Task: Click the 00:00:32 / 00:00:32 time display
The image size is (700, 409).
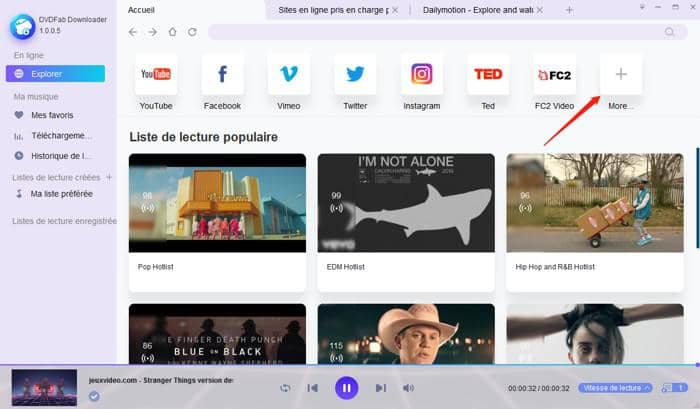Action: tap(538, 388)
